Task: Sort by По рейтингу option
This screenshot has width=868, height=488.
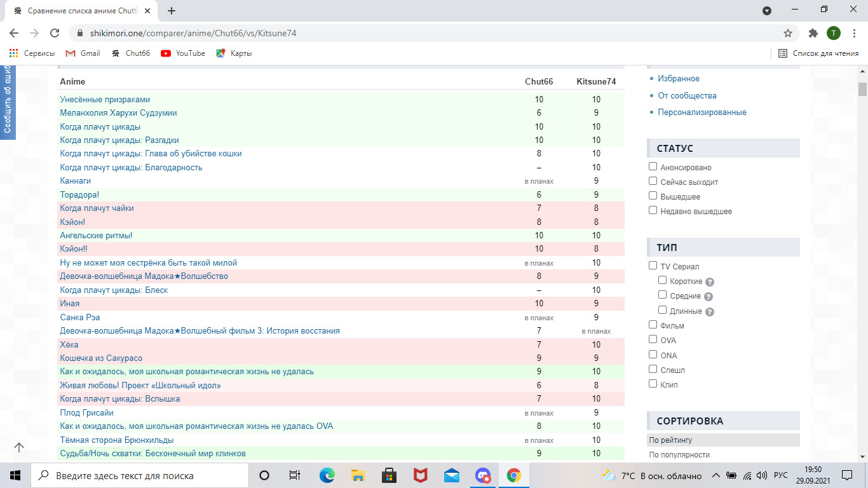Action: 670,440
